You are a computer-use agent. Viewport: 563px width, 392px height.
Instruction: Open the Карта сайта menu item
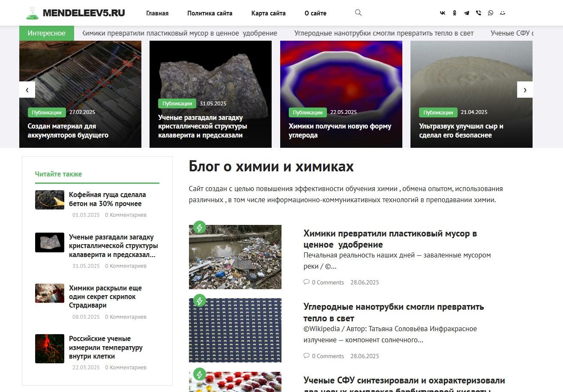tap(269, 13)
